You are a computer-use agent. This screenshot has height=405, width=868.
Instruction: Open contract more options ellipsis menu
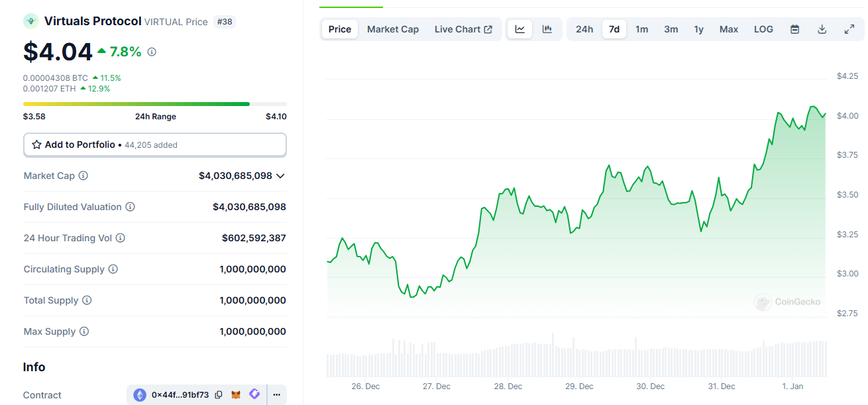click(x=276, y=395)
